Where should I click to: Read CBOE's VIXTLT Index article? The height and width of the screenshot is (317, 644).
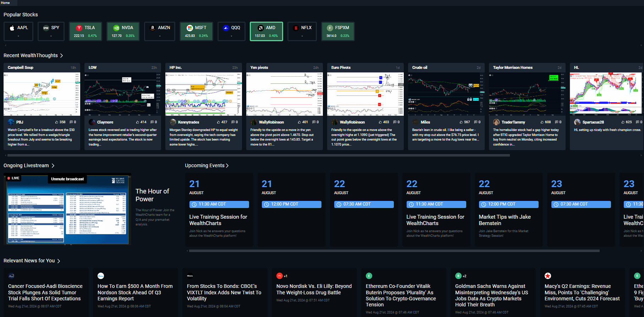224,293
